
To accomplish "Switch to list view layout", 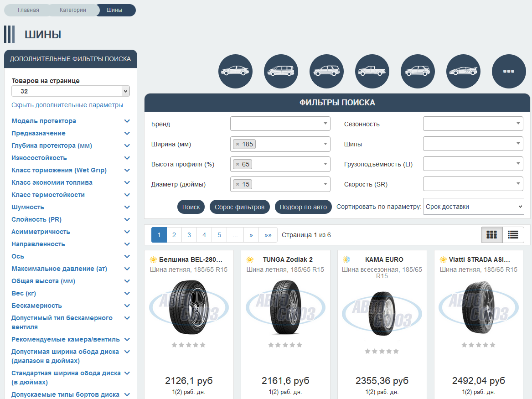I will coord(513,235).
